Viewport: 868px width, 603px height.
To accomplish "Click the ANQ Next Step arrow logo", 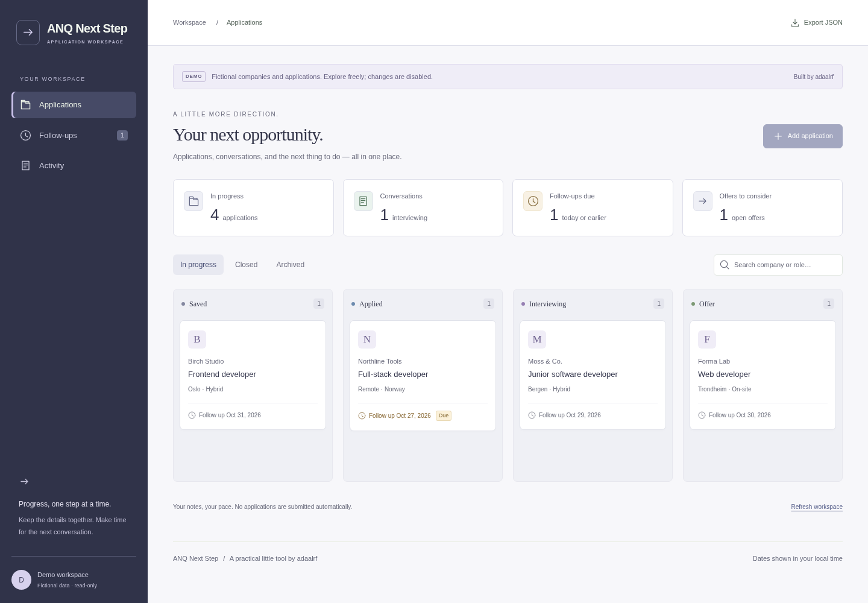I will [28, 33].
